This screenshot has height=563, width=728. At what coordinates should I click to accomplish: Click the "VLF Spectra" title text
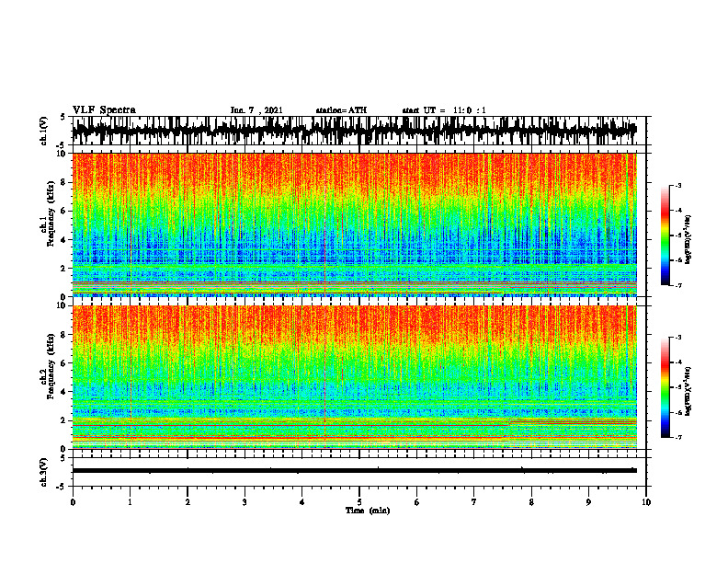click(x=104, y=110)
